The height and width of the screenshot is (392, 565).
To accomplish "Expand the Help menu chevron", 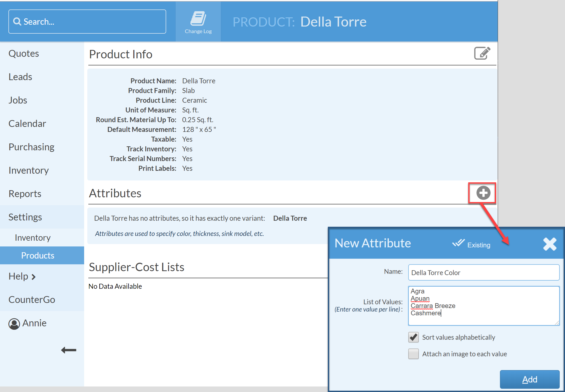I will pyautogui.click(x=34, y=277).
